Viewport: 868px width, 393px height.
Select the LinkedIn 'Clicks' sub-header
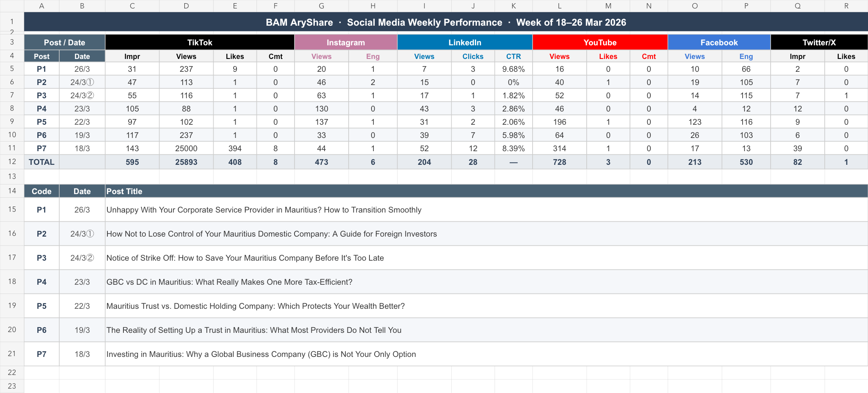473,57
